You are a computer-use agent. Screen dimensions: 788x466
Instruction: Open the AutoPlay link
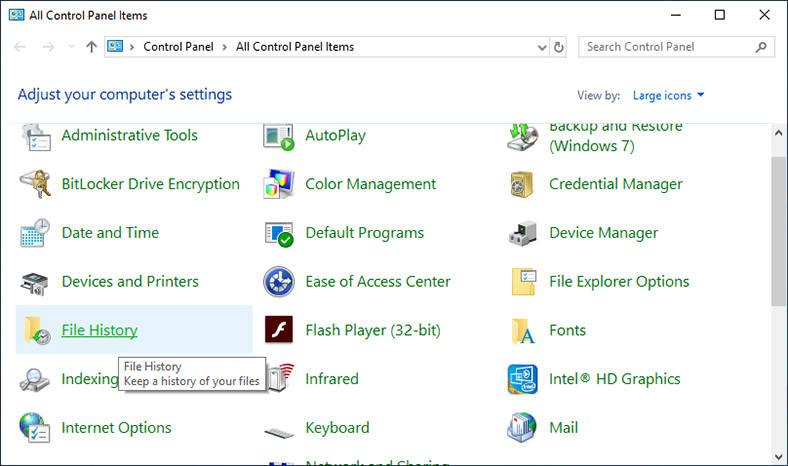[336, 135]
